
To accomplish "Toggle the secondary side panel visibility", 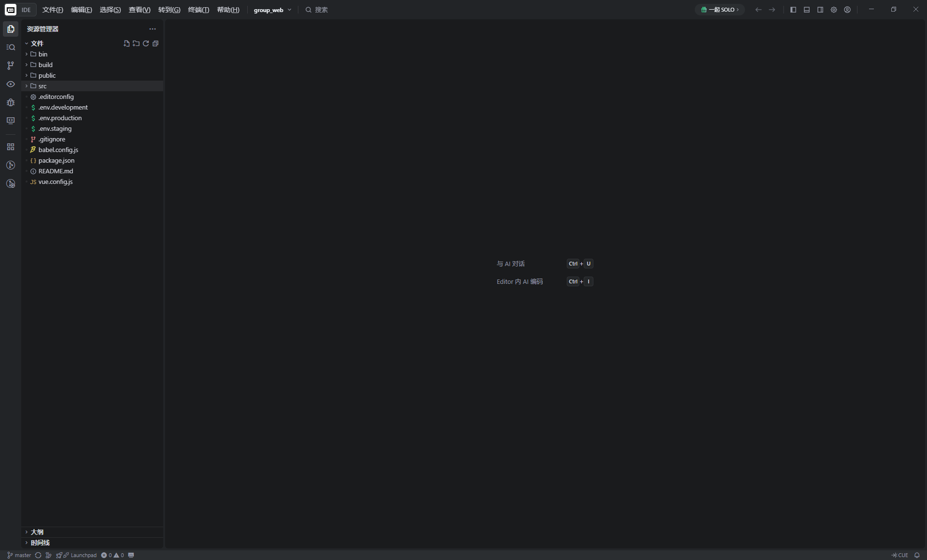I will pos(820,9).
